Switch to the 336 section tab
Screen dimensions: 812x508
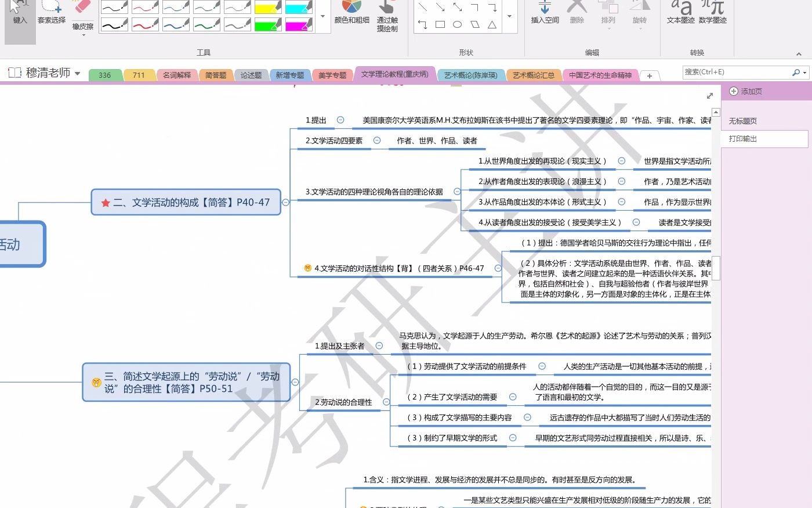105,75
